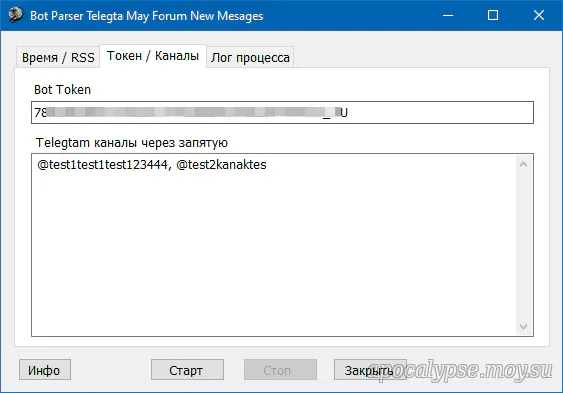Viewport: 563px width, 393px height.
Task: Close the window with X icon
Action: point(539,15)
